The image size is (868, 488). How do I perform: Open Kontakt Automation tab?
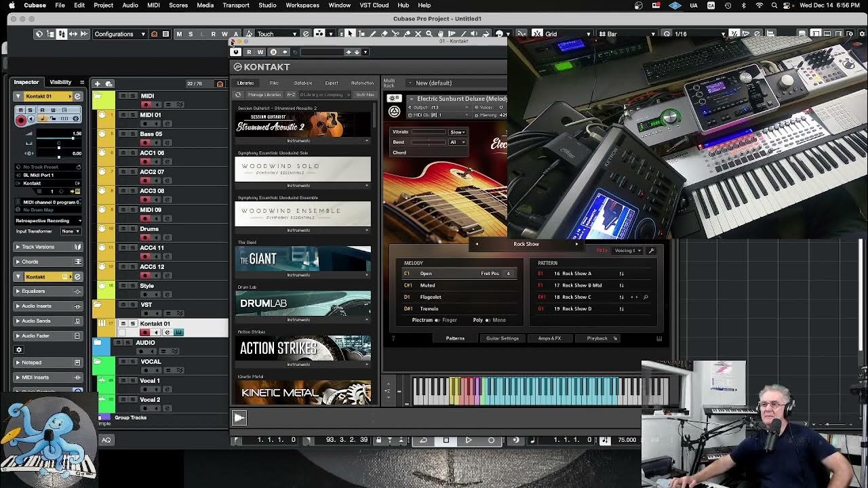[x=362, y=83]
